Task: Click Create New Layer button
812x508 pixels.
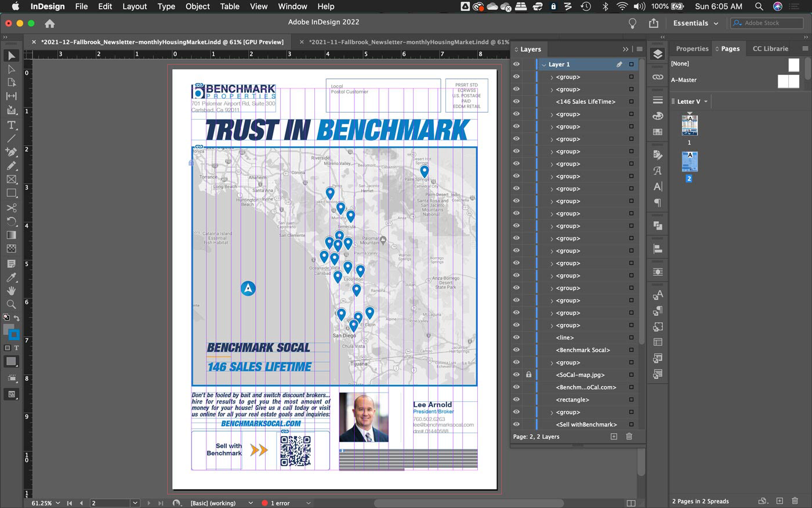Action: pyautogui.click(x=614, y=437)
